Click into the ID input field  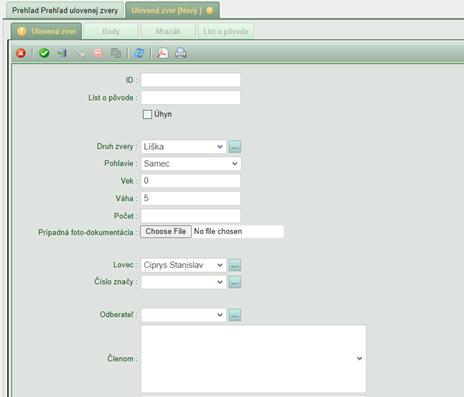coord(190,80)
